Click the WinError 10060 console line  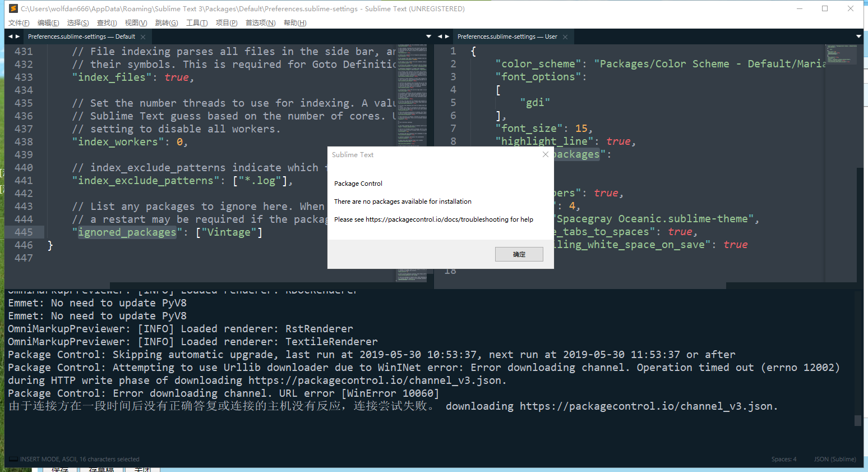pos(224,393)
